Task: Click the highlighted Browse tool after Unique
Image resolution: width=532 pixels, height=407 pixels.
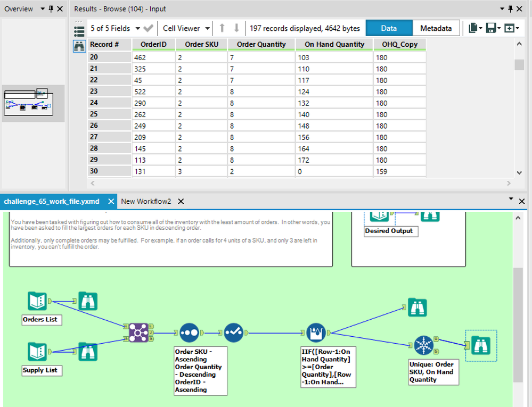Action: tap(481, 345)
